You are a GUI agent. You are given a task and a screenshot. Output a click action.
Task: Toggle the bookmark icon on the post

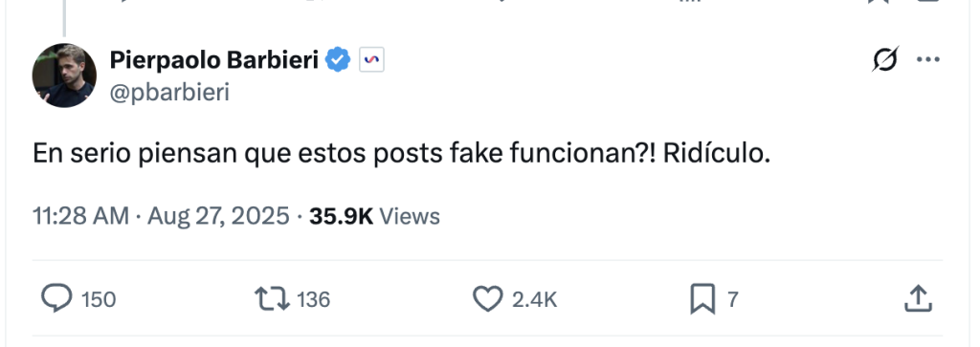click(702, 299)
